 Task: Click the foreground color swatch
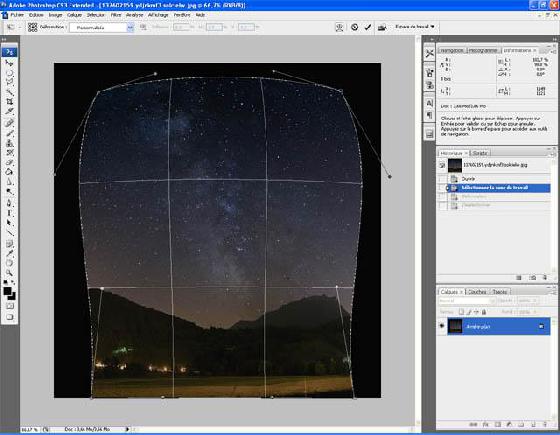[x=7, y=291]
